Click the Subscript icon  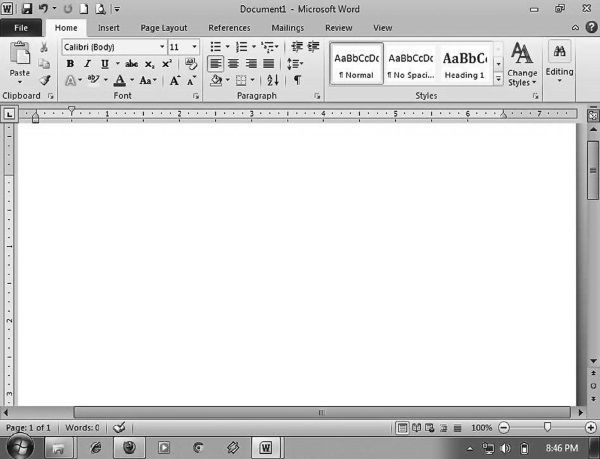150,64
